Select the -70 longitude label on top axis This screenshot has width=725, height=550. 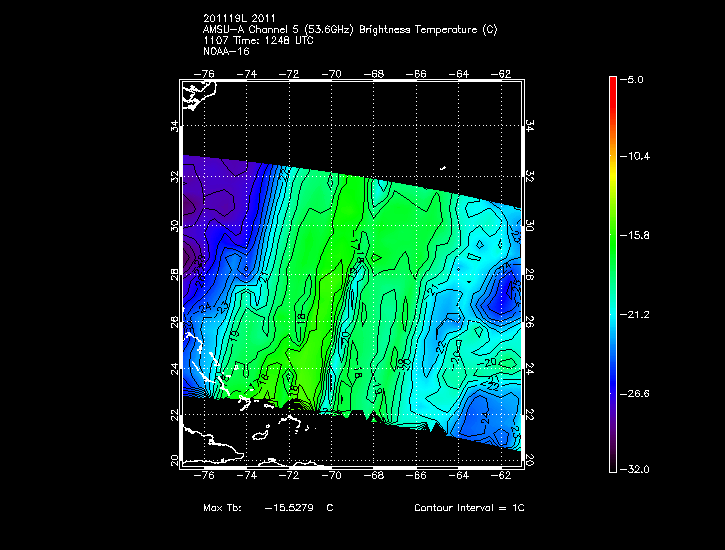pos(331,74)
